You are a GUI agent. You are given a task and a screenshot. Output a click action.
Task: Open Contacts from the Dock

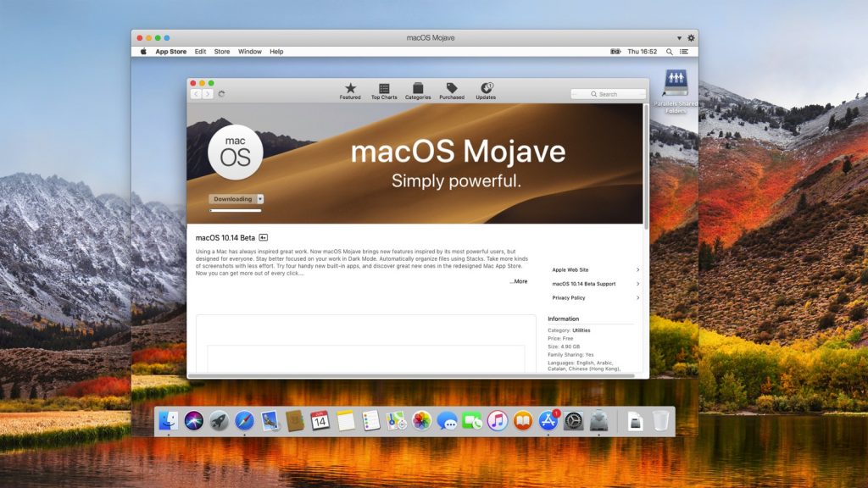tap(294, 421)
